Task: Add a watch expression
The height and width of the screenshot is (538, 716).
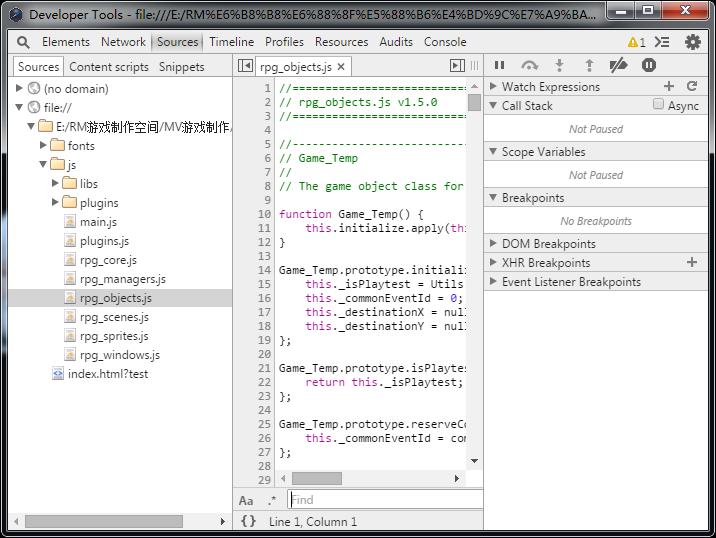Action: tap(669, 86)
